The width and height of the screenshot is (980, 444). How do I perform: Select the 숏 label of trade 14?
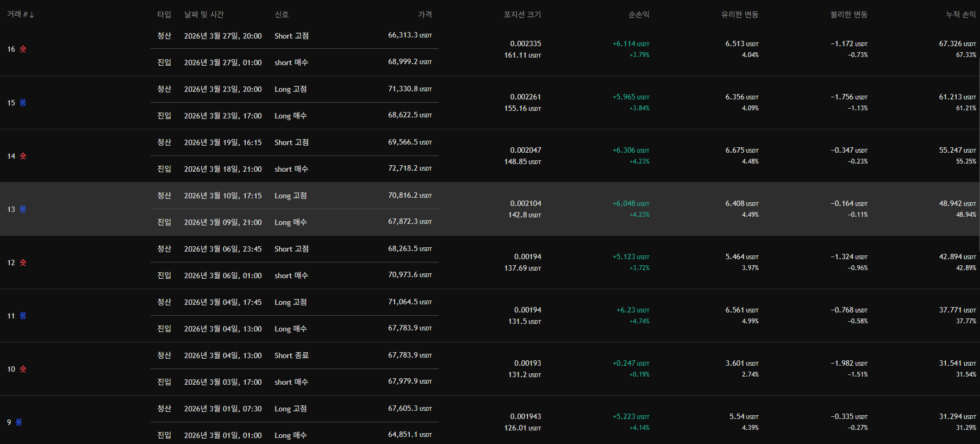[x=23, y=156]
